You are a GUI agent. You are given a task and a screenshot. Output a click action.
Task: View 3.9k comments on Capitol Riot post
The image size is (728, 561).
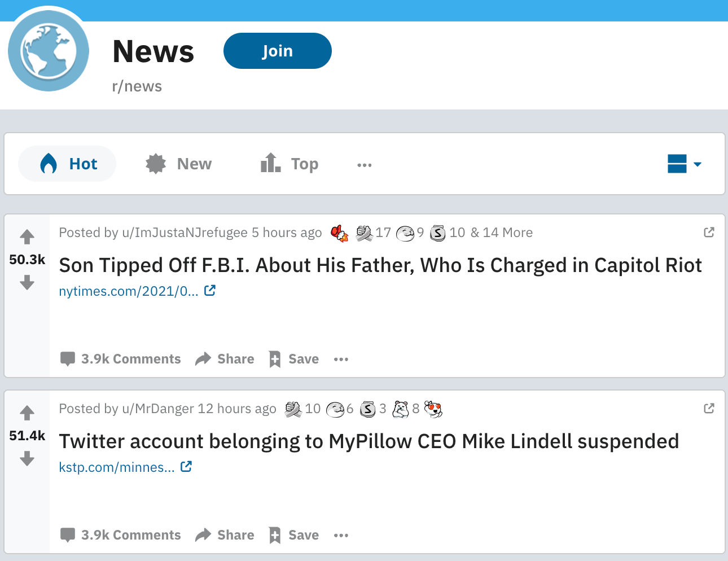tap(121, 359)
